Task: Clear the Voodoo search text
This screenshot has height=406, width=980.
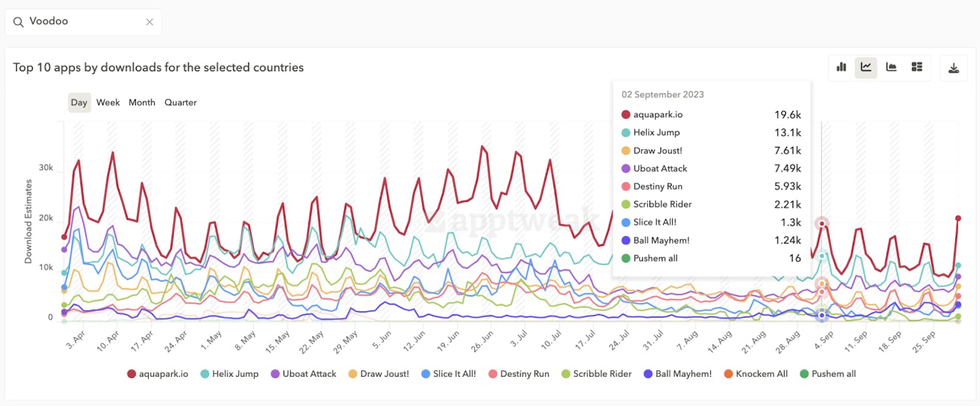Action: coord(149,21)
